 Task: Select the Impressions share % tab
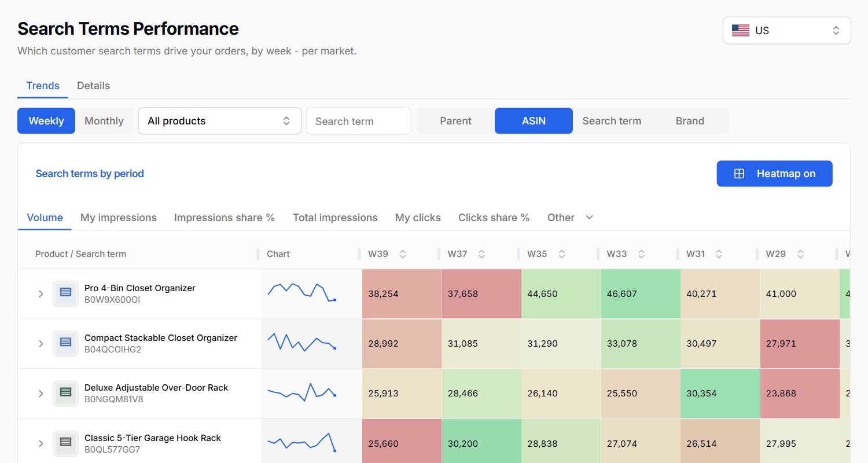pyautogui.click(x=225, y=218)
